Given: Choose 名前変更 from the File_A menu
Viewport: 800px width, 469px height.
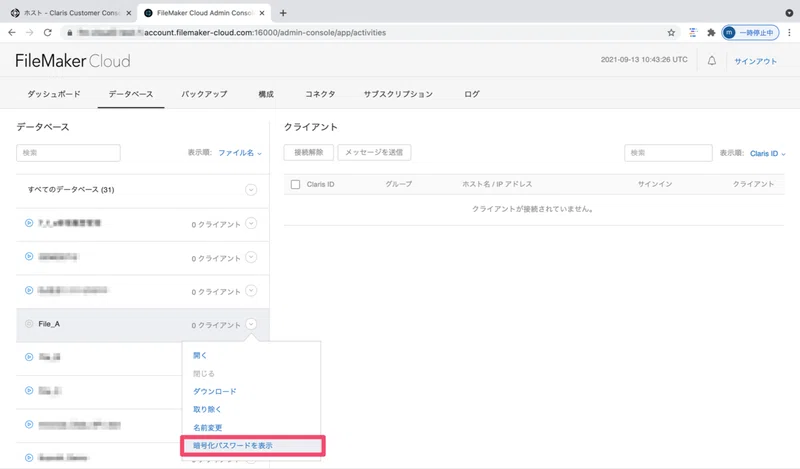Looking at the screenshot, I should click(207, 428).
